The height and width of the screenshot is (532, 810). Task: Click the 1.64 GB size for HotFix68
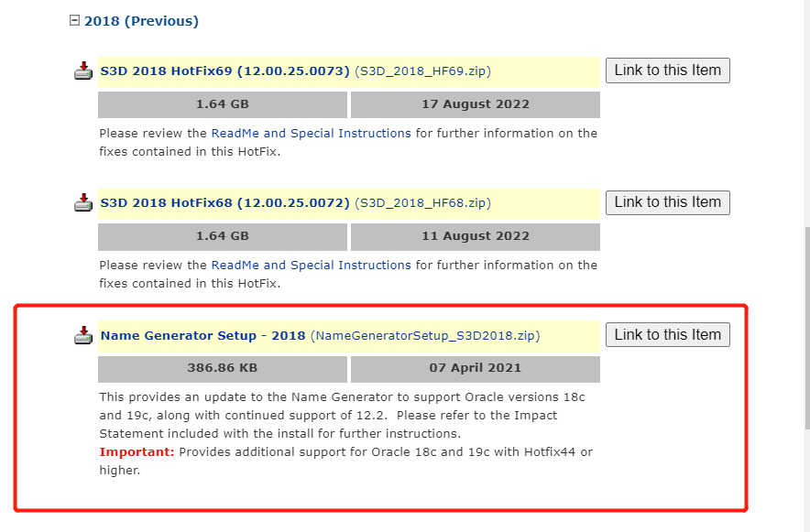pyautogui.click(x=223, y=236)
